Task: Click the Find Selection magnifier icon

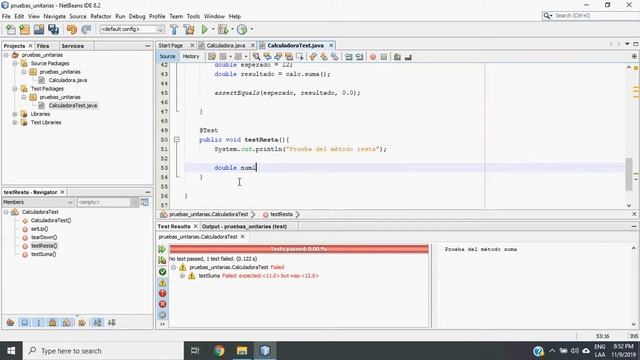Action: pyautogui.click(x=256, y=57)
